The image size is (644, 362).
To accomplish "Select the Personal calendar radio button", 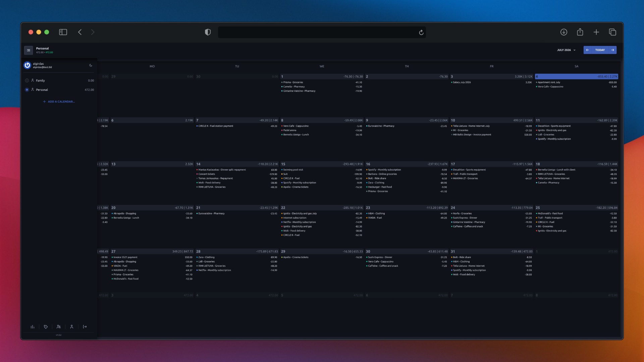I will pyautogui.click(x=27, y=90).
